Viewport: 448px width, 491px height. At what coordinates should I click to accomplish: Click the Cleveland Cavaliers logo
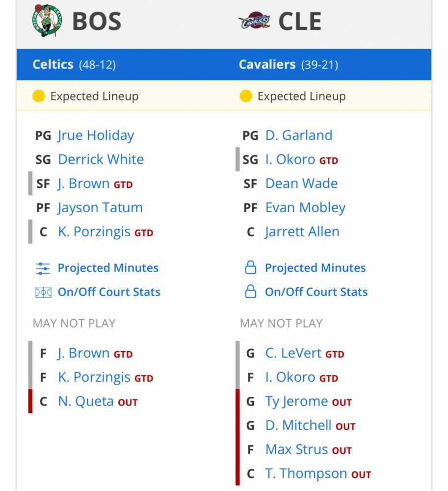254,22
